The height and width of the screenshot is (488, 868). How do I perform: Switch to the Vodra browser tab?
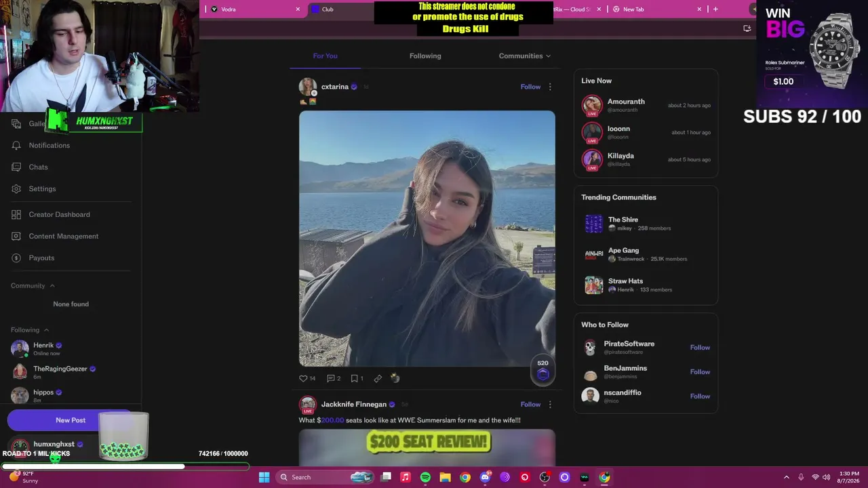(254, 9)
